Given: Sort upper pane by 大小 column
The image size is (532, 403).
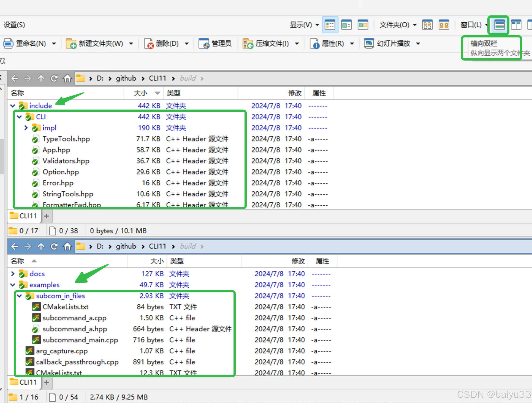Looking at the screenshot, I should [141, 93].
